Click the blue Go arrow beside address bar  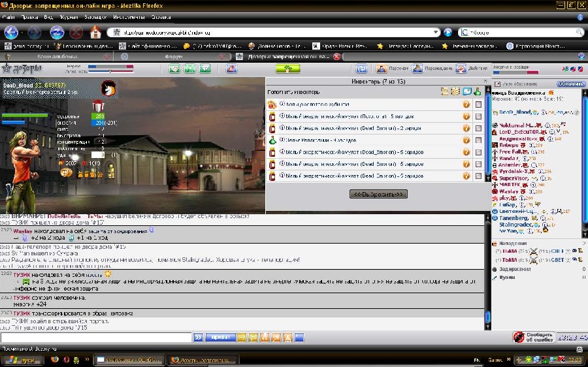click(x=448, y=32)
